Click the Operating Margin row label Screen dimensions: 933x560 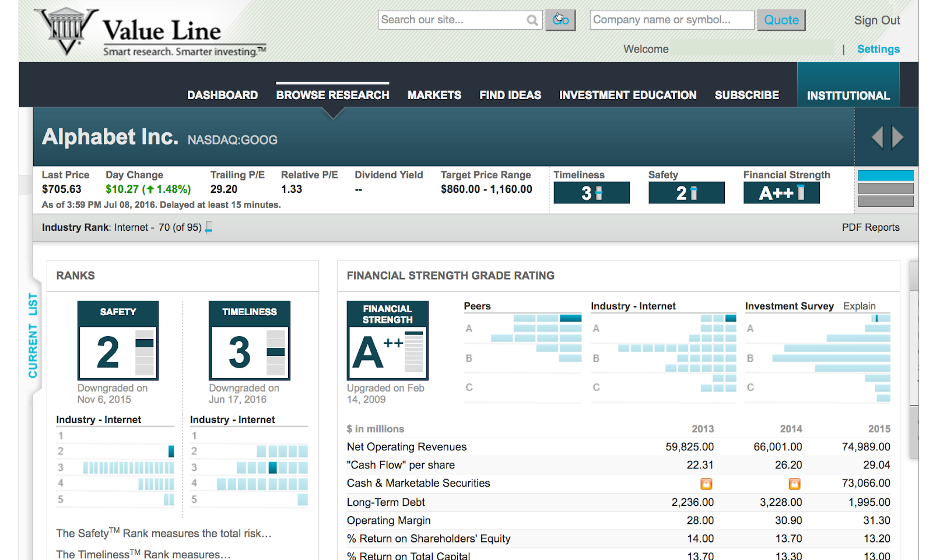[x=389, y=520]
